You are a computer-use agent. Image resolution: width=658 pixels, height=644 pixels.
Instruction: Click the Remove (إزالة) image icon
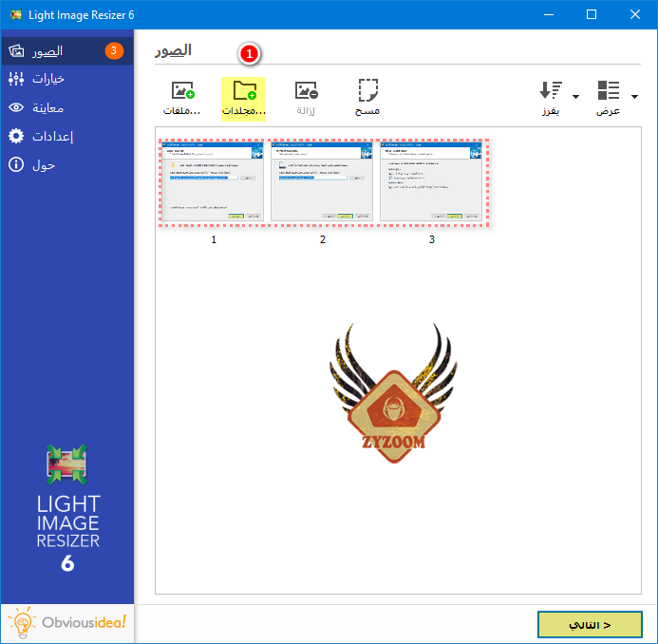click(x=307, y=90)
